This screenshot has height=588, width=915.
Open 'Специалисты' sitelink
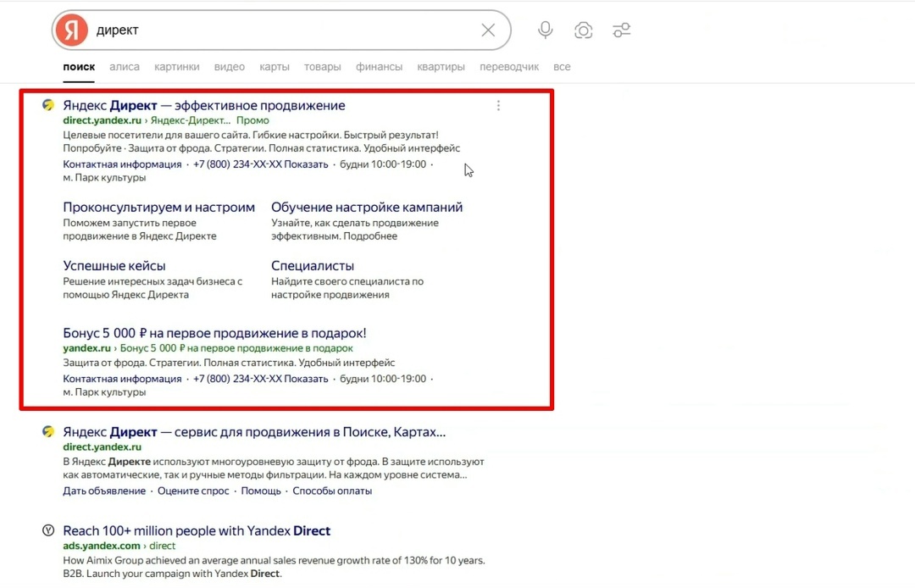coord(312,265)
